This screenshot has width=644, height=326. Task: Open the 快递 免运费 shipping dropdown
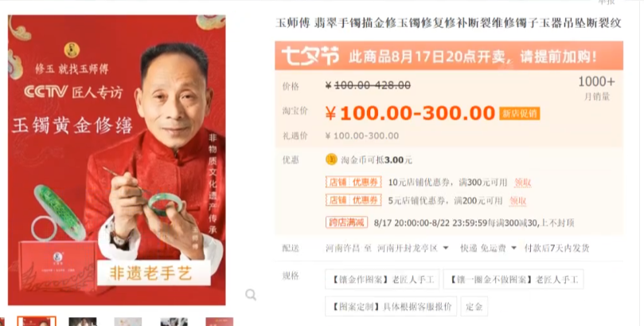coord(488,248)
